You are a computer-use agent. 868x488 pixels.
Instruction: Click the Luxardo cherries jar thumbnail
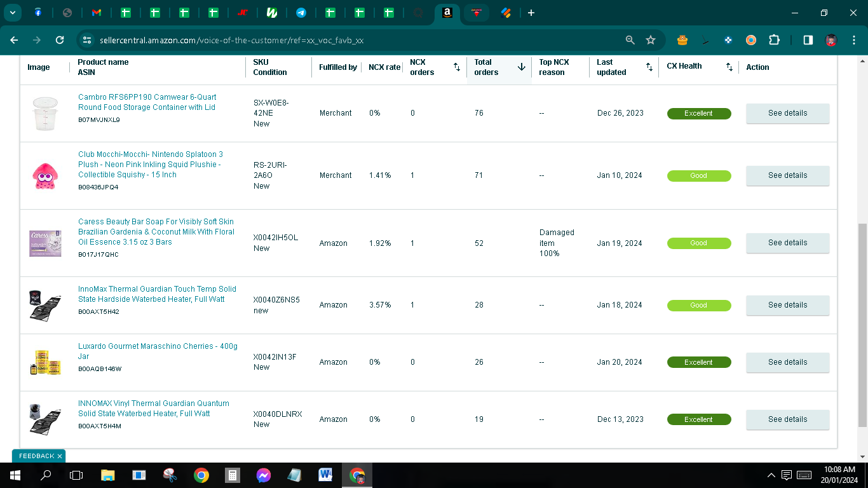(x=45, y=362)
